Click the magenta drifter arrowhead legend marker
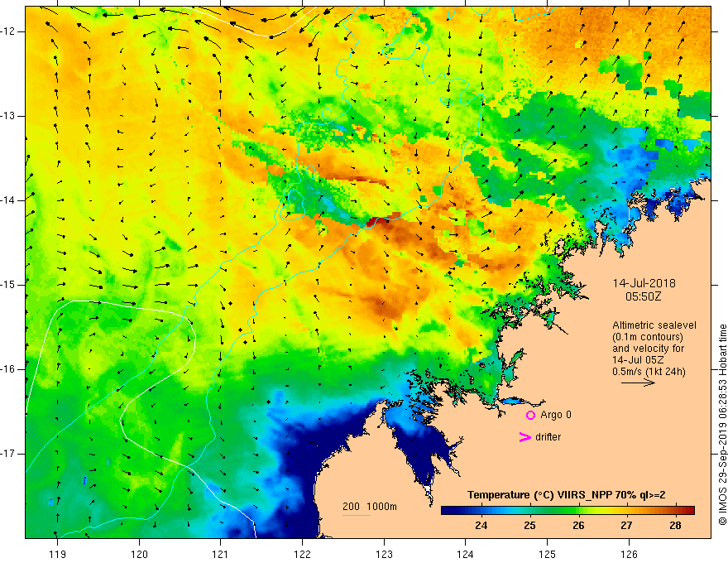Screen dimensions: 728x563 [x=524, y=437]
